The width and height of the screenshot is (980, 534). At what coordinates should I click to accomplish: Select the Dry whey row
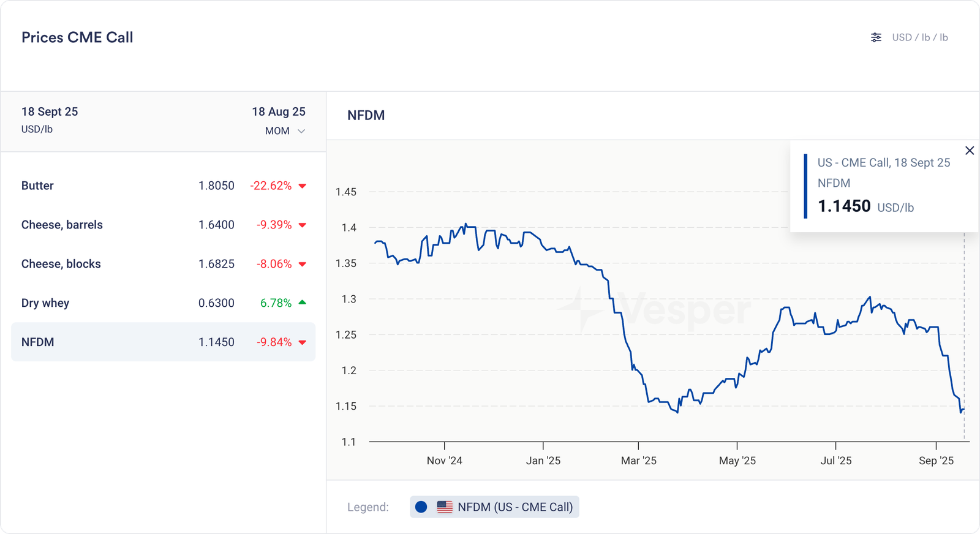point(163,303)
